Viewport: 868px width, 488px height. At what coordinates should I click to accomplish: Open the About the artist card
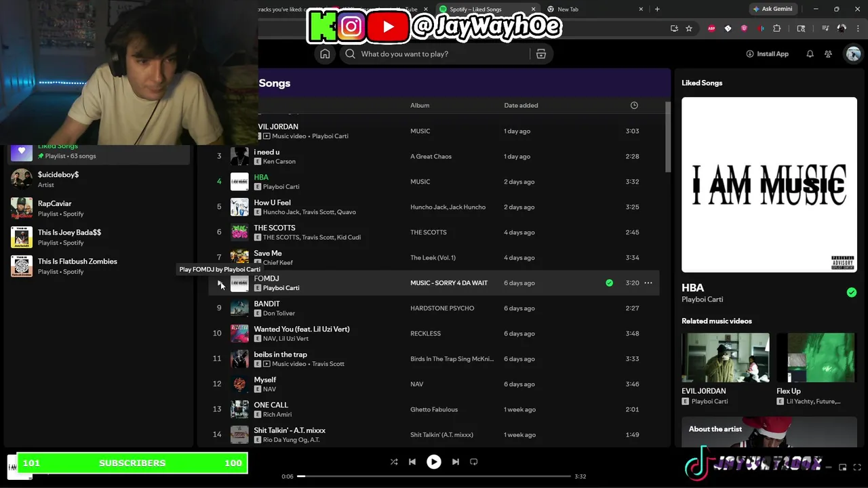[769, 432]
